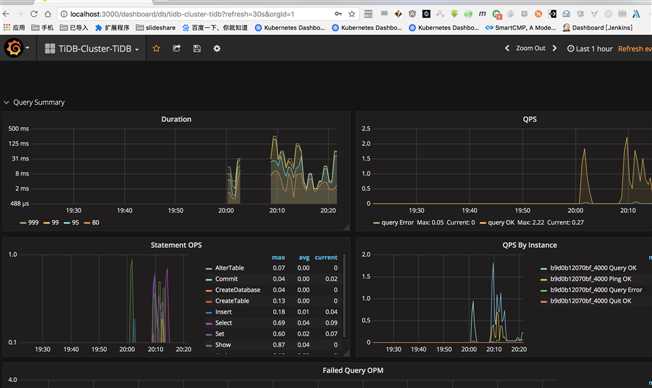Click the orange Refresh interval text
Viewport: 652px width, 388px height.
pos(635,49)
